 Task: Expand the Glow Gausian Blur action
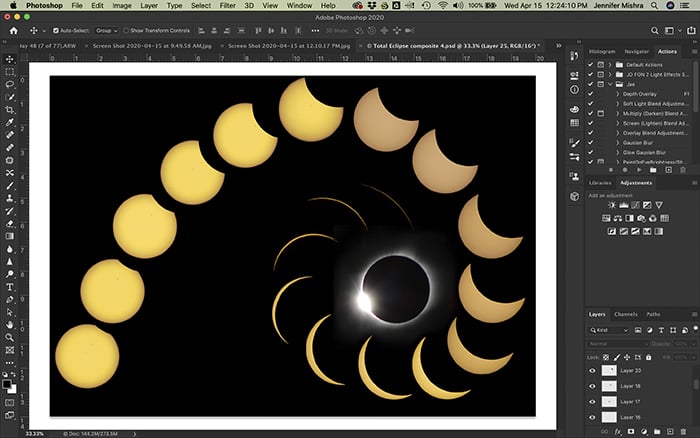click(618, 153)
